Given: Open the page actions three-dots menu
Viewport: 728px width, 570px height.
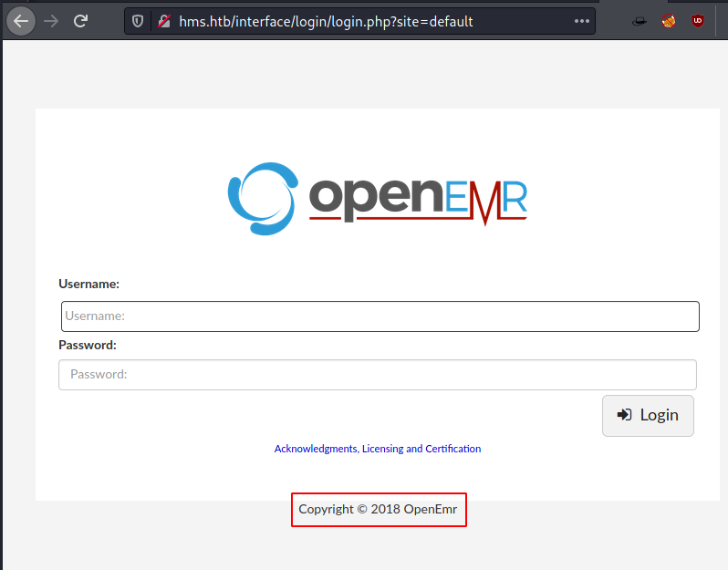Looking at the screenshot, I should [x=582, y=21].
